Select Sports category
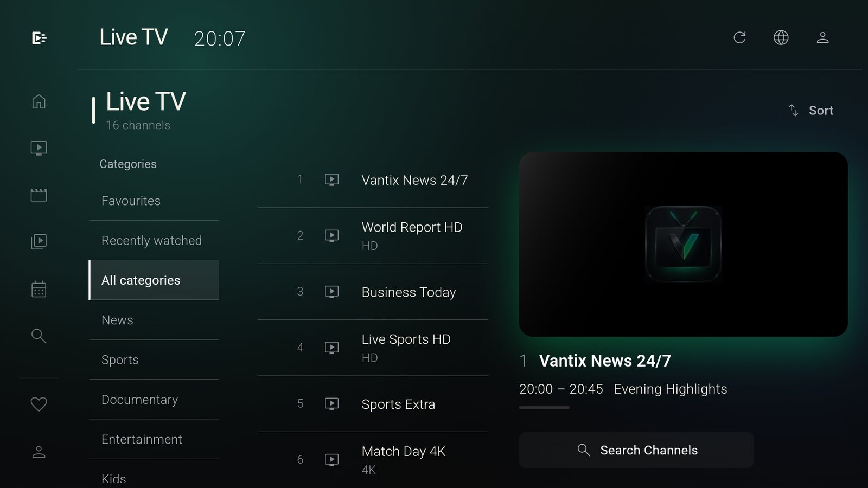The image size is (868, 488). tap(154, 359)
